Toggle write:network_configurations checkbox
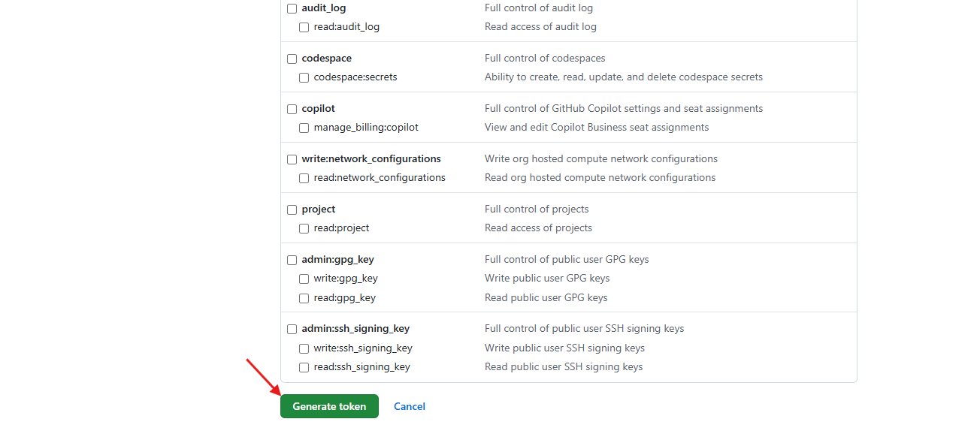 (x=292, y=159)
